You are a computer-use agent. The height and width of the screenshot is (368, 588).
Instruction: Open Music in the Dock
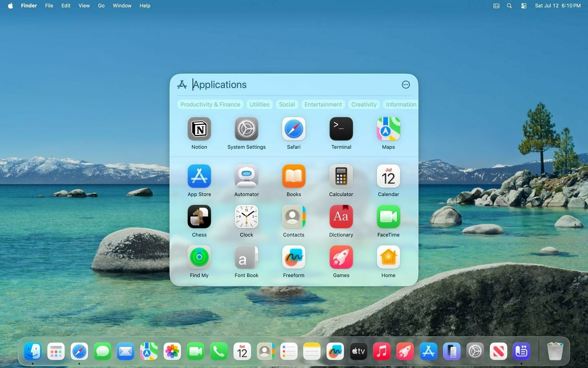tap(382, 351)
